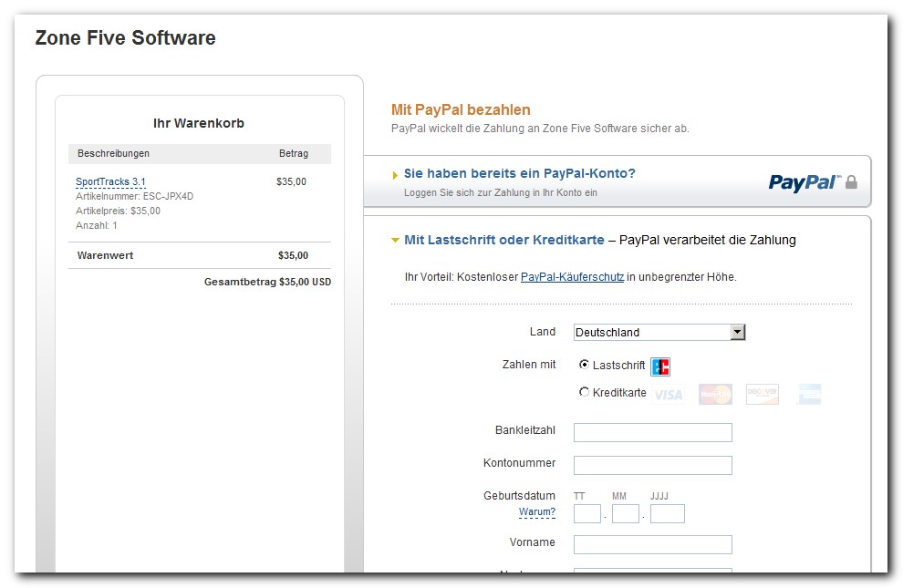The image size is (903, 588).
Task: Click into the Kontonummer field
Action: coord(652,465)
